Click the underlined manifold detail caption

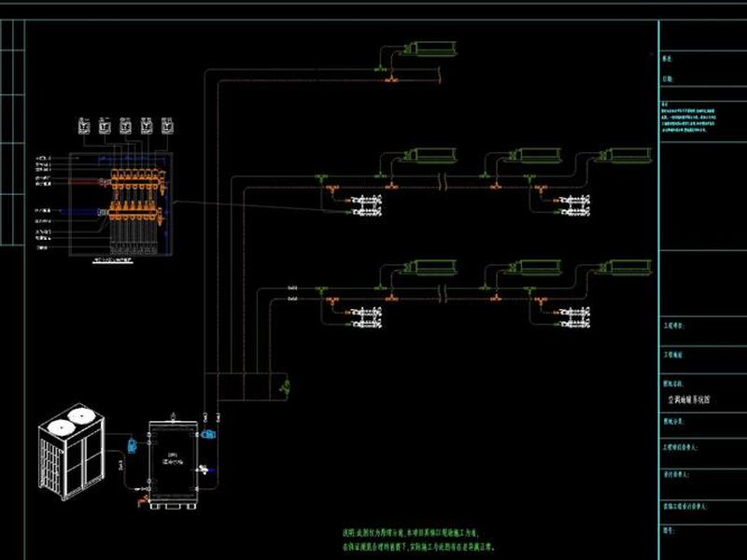click(112, 260)
